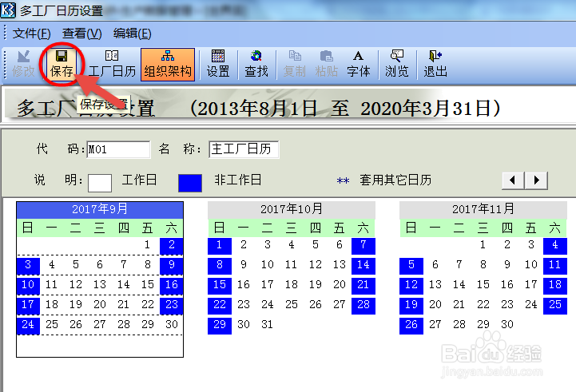Click the previous month arrow button

[513, 180]
